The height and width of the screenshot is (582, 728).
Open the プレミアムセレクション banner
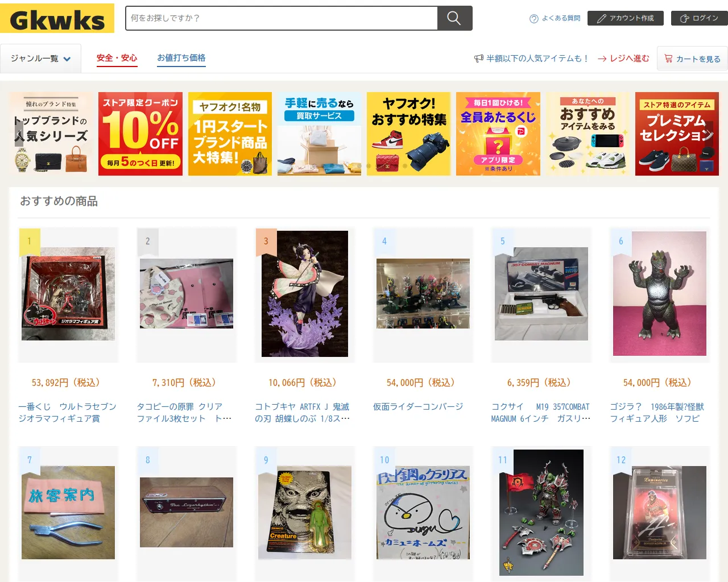tap(677, 134)
